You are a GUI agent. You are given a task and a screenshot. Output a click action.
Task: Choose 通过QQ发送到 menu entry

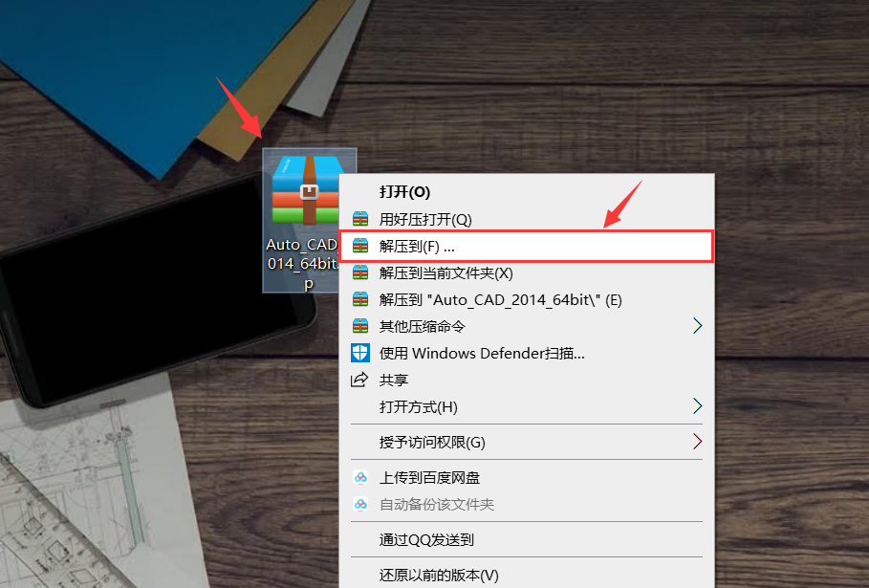click(x=527, y=539)
